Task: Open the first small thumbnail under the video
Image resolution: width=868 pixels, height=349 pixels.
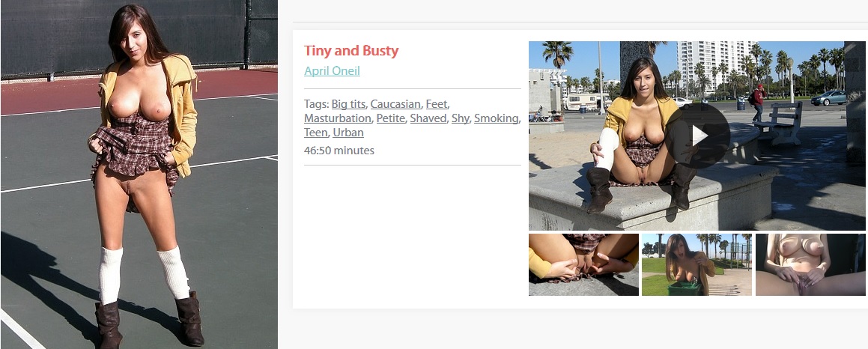Action: click(583, 265)
